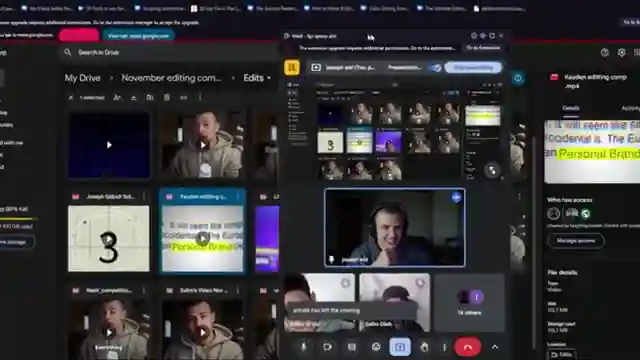Open the emoji reactions in Meet toolbar
This screenshot has height=360, width=640.
(376, 347)
